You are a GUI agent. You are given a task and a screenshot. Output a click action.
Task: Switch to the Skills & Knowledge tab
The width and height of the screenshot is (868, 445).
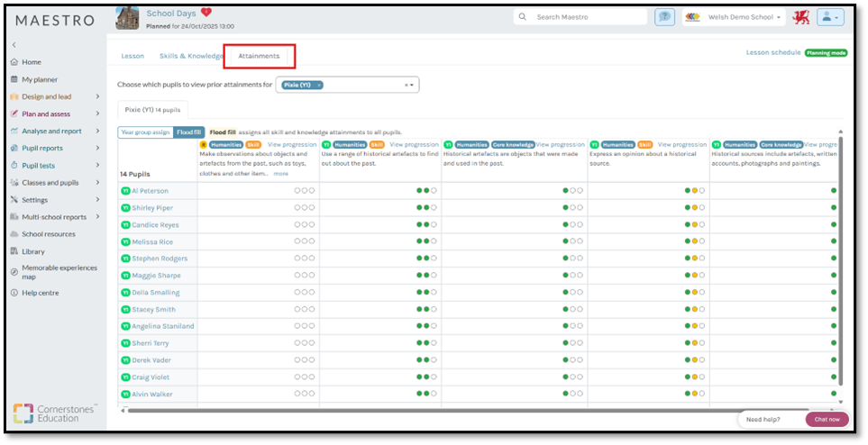[x=191, y=56]
